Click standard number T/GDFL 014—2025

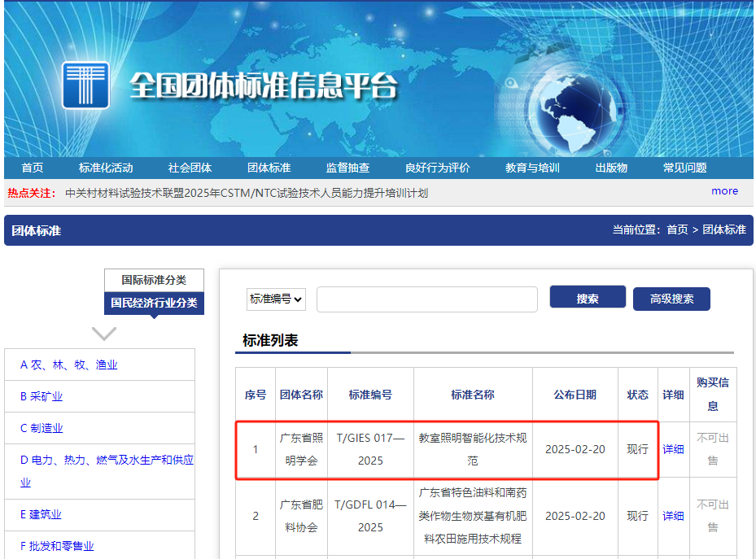[x=370, y=516]
